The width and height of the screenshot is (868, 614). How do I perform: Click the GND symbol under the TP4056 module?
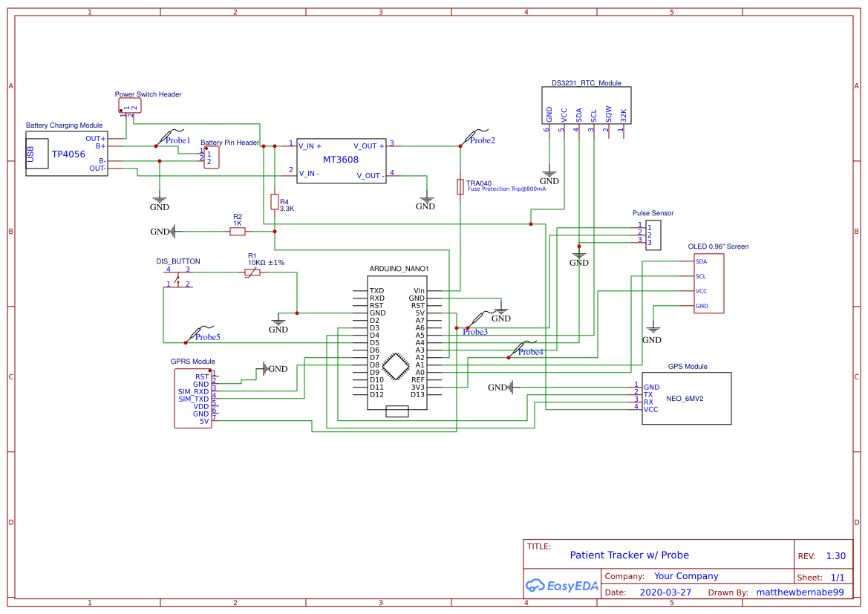[160, 203]
